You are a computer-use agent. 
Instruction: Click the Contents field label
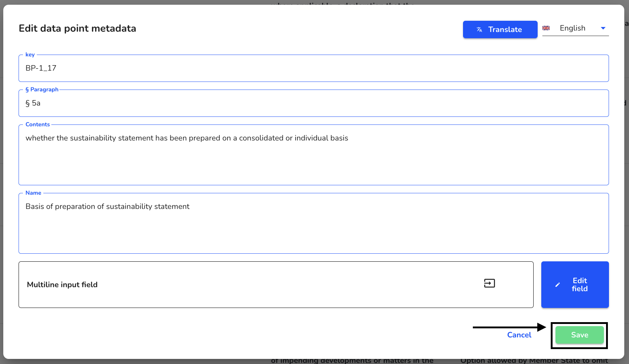coord(37,124)
